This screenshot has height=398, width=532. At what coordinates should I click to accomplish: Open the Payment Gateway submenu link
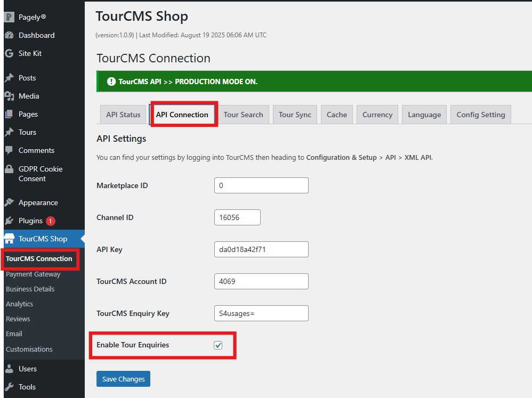tap(33, 274)
